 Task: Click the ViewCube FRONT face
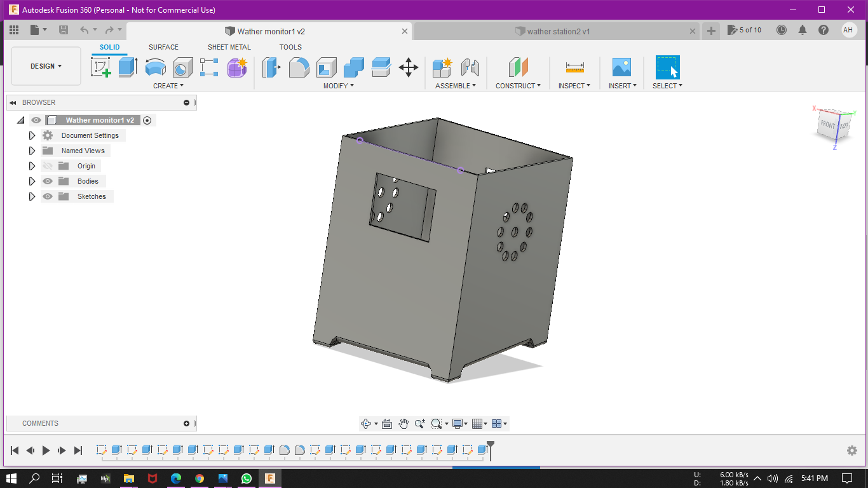[x=827, y=125]
